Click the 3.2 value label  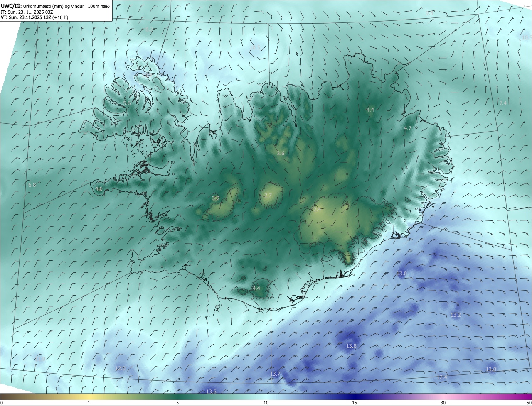click(x=216, y=198)
